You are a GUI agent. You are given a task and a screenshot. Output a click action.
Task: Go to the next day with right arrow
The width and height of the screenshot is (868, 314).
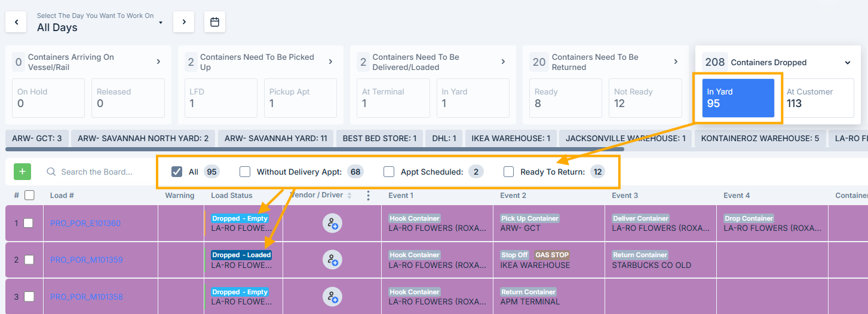184,22
